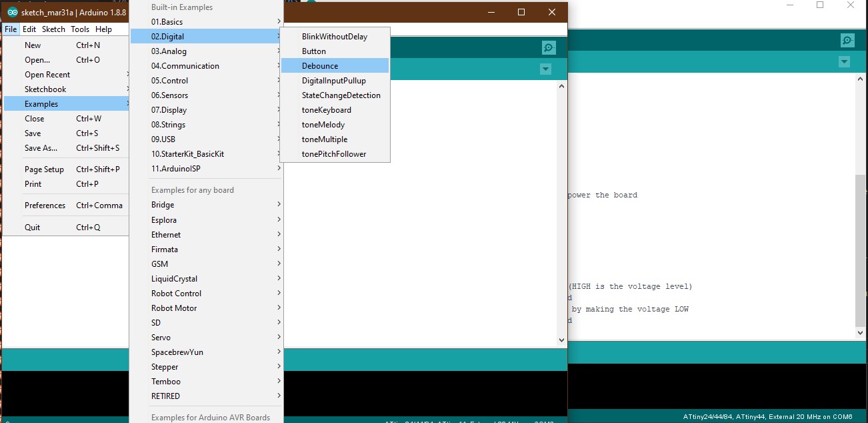Open the tonePitchFollower example

click(335, 154)
